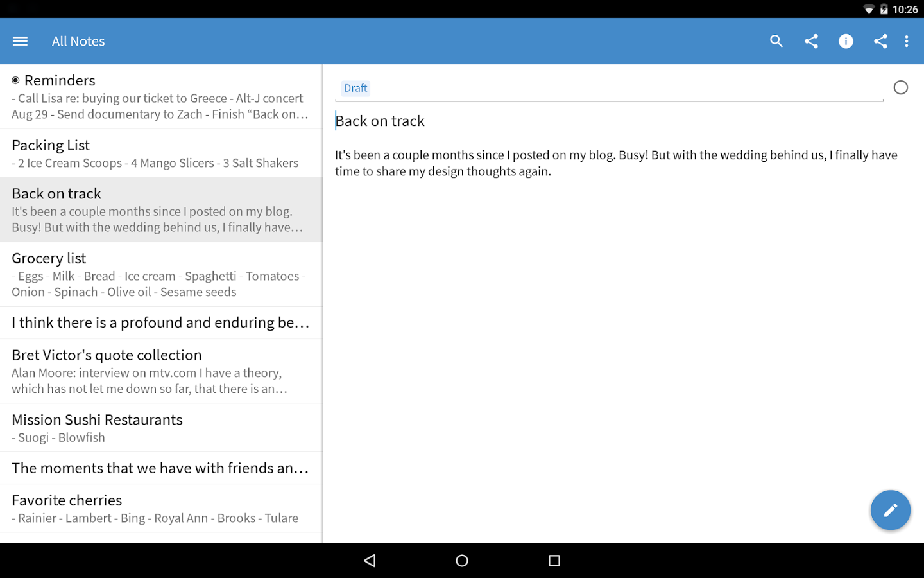This screenshot has width=924, height=578.
Task: Tap the pinned indicator beside Reminders
Action: [x=15, y=79]
